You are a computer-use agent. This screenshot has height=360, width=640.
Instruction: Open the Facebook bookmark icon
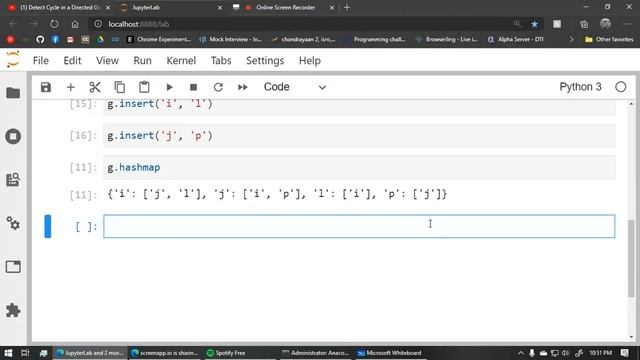point(55,39)
